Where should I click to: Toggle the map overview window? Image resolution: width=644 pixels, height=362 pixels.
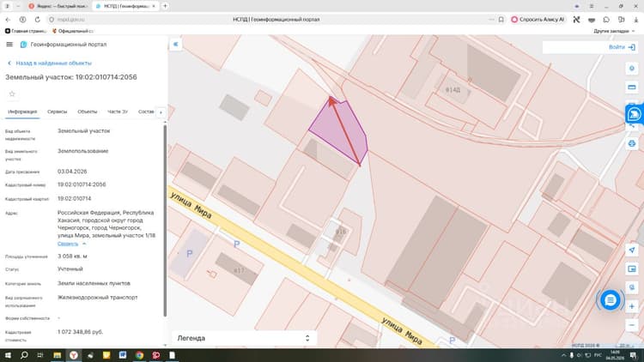[632, 268]
